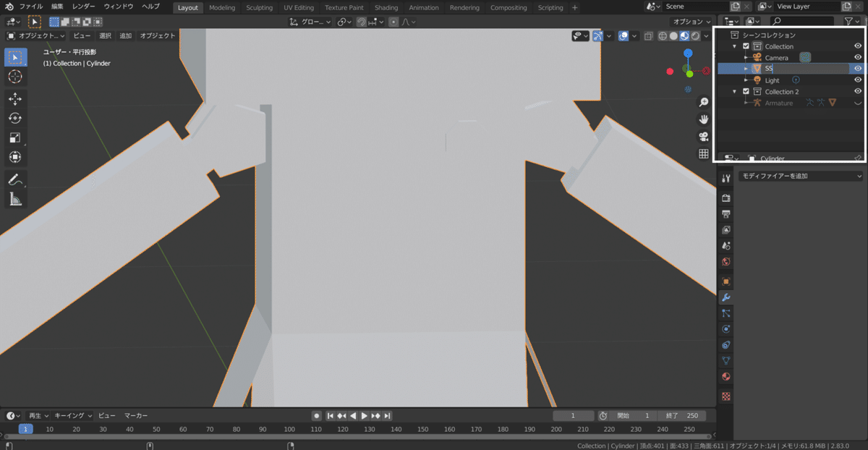Open the Scene properties tab
Screen dimensions: 868x450
726,247
